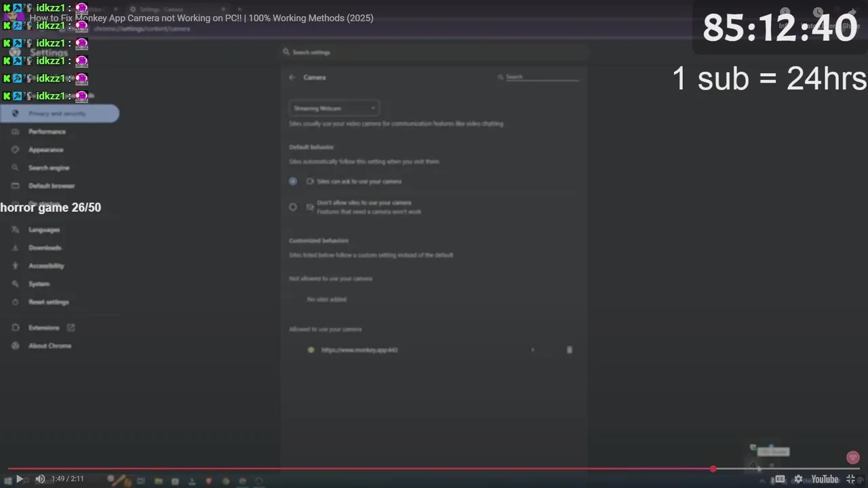Screen dimensions: 868x488
Task: Click the Search engine magnifier icon
Action: [x=16, y=168]
